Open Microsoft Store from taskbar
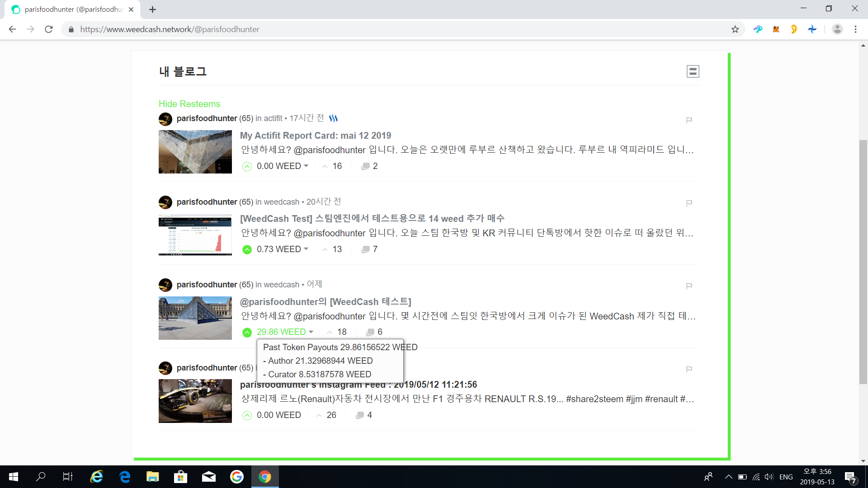 (x=180, y=477)
